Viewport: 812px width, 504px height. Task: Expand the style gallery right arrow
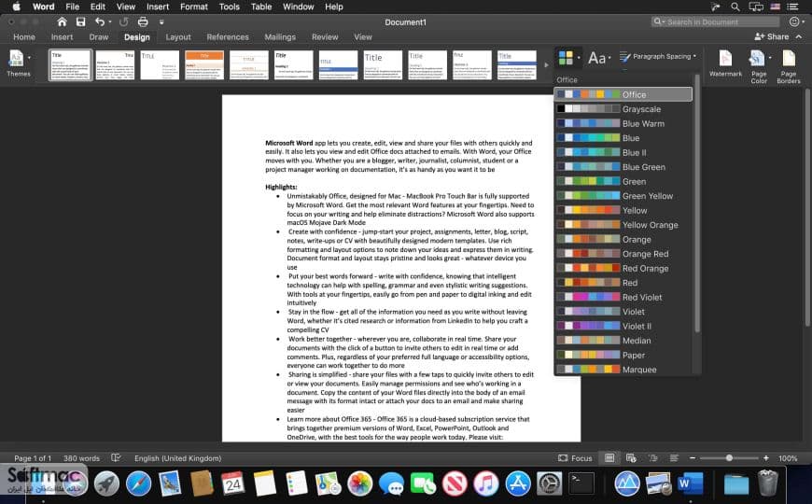pos(546,64)
